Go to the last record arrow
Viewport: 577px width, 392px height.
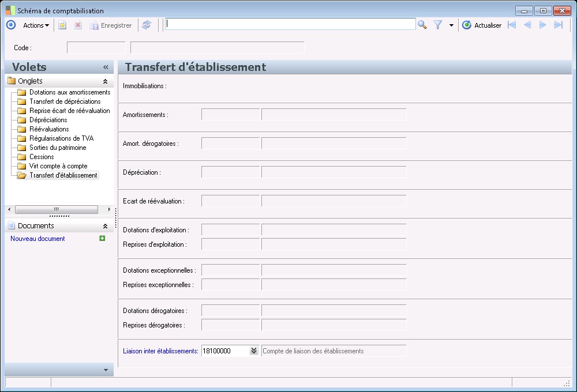tap(558, 25)
